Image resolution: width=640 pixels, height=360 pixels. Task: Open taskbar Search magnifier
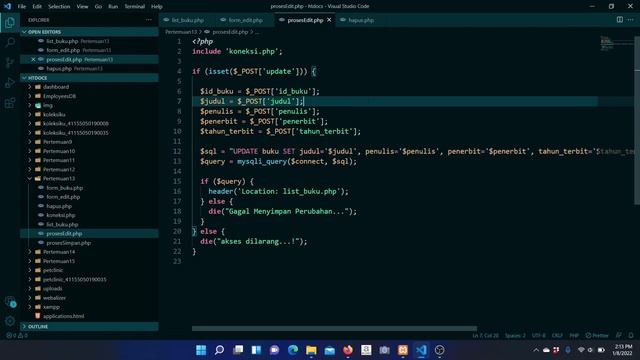click(219, 350)
